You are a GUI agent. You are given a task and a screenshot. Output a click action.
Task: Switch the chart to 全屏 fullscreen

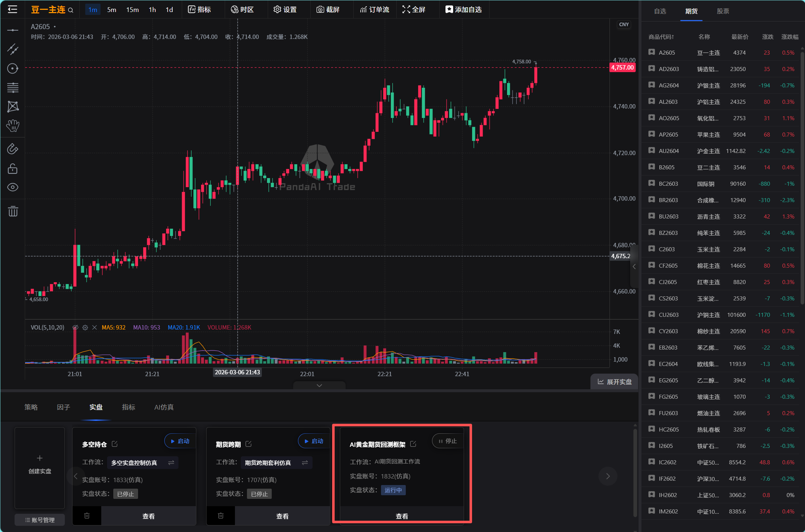pos(414,9)
